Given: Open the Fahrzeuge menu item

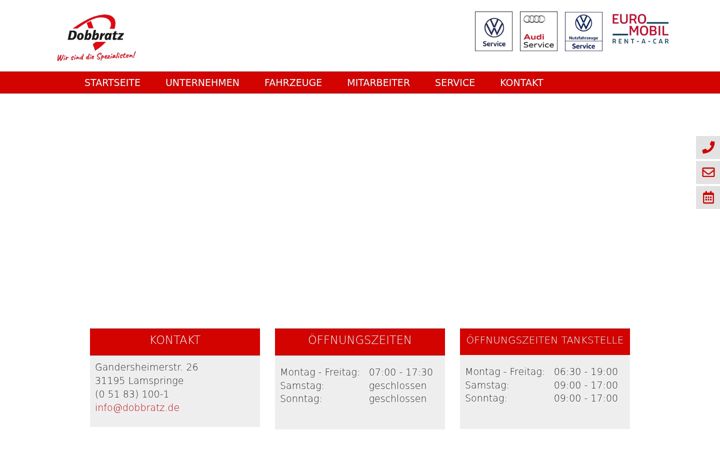Looking at the screenshot, I should (x=293, y=83).
